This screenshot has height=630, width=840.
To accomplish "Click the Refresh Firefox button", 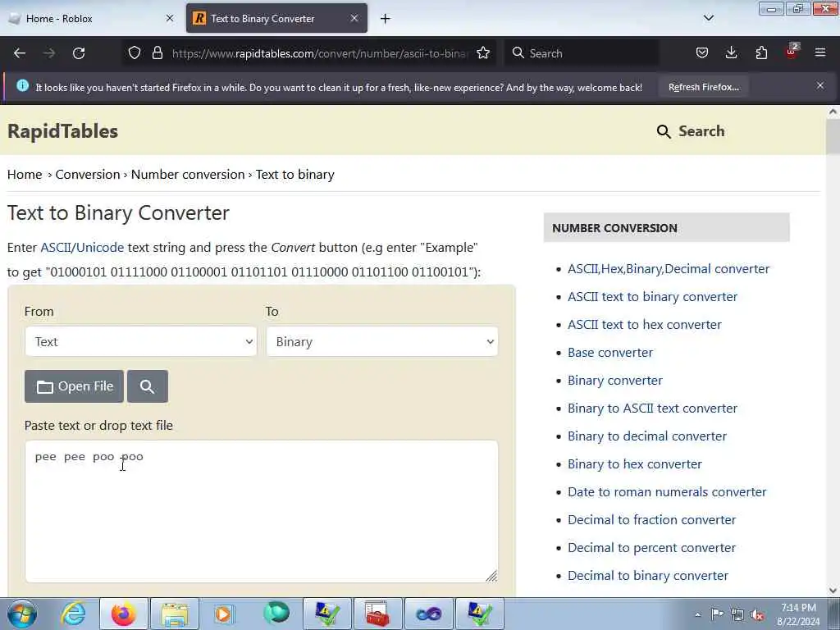I will pos(703,87).
